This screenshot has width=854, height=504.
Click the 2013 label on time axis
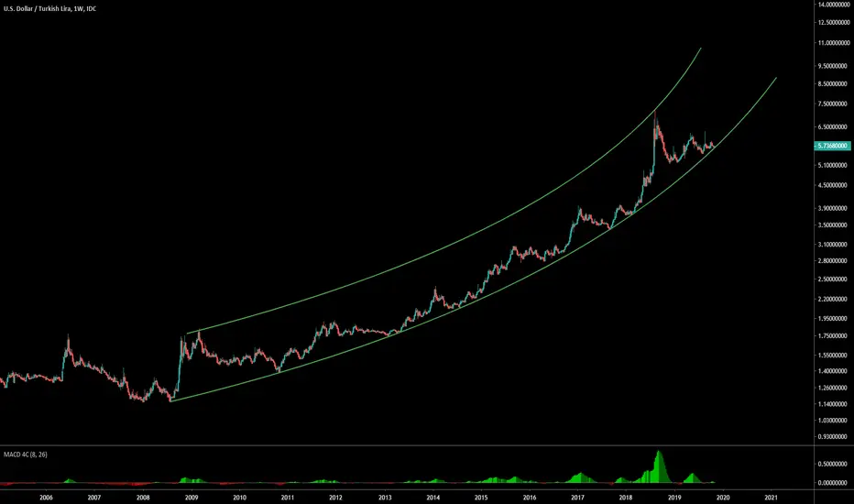tap(385, 498)
